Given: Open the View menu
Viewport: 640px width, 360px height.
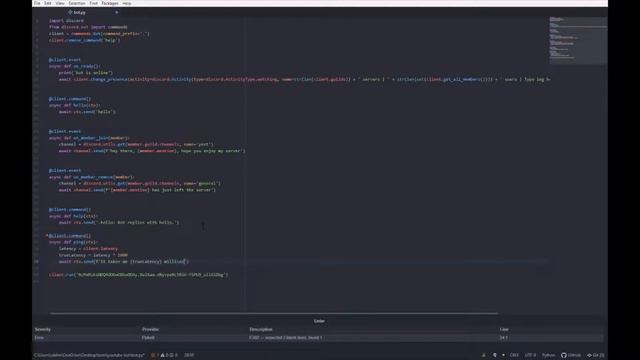Looking at the screenshot, I should point(60,3).
